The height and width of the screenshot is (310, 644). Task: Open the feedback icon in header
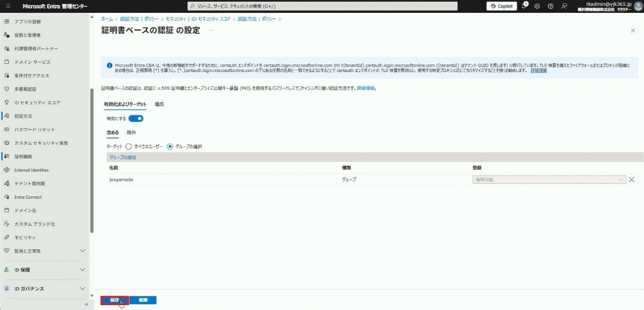coord(563,6)
